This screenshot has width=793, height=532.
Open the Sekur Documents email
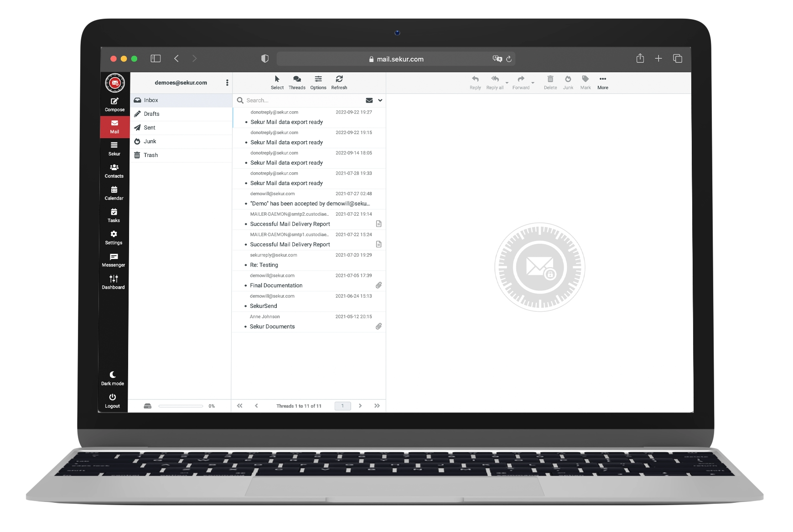309,322
